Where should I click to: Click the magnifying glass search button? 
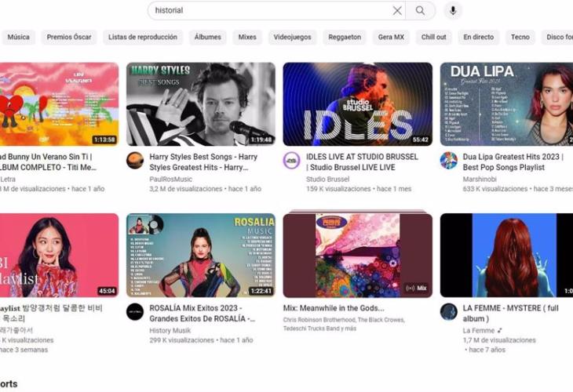421,11
